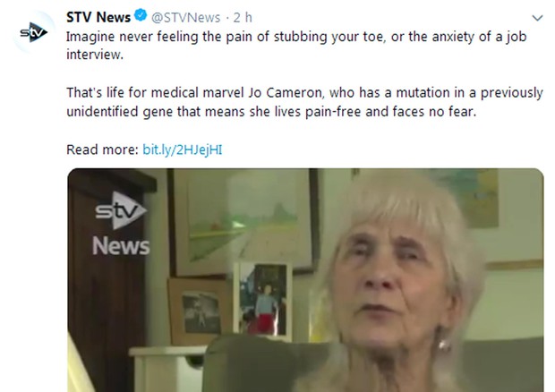Click the STV logo watermark in the video

click(x=121, y=210)
